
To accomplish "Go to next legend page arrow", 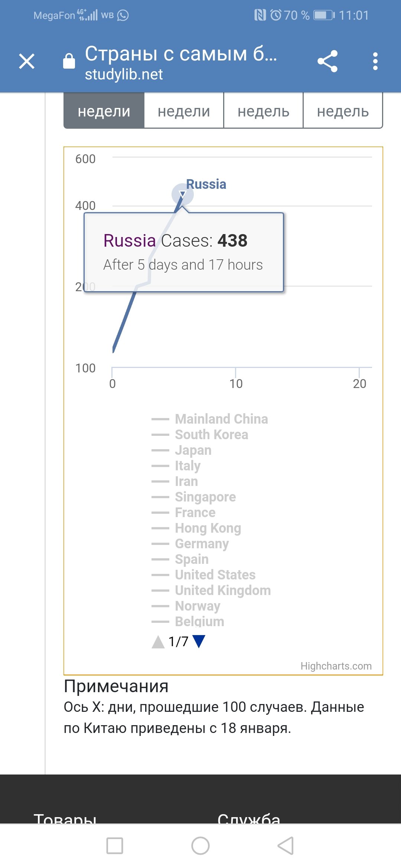I will point(199,641).
